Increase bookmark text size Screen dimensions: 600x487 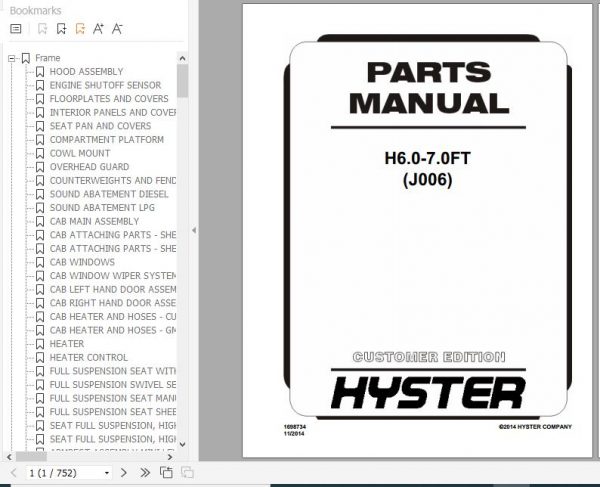(x=98, y=29)
